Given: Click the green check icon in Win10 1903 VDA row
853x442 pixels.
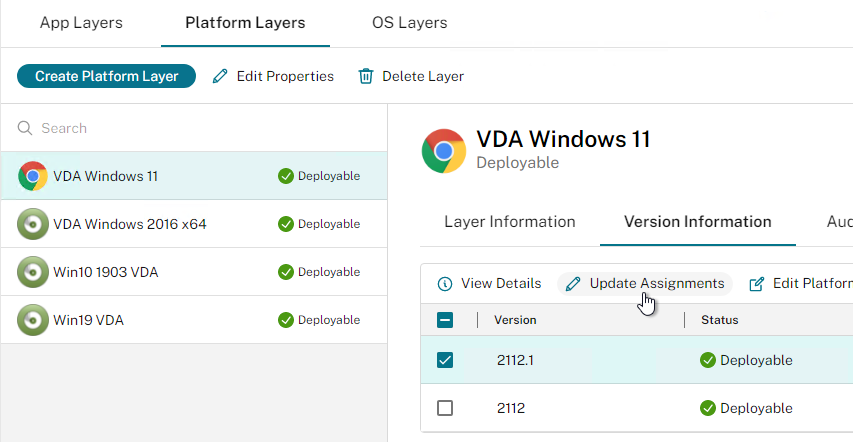Looking at the screenshot, I should click(286, 272).
